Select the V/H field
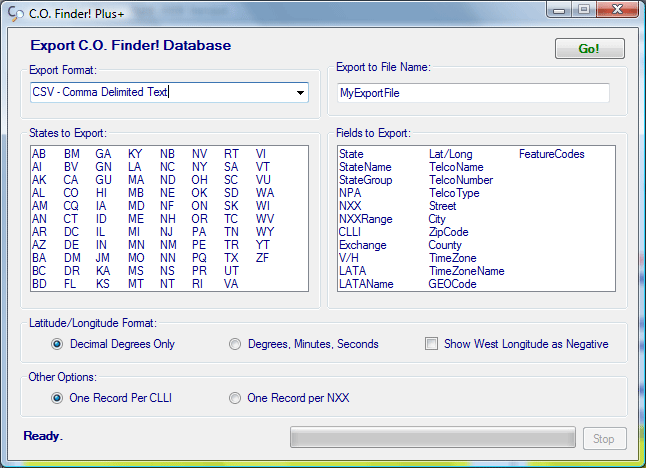 coord(349,258)
